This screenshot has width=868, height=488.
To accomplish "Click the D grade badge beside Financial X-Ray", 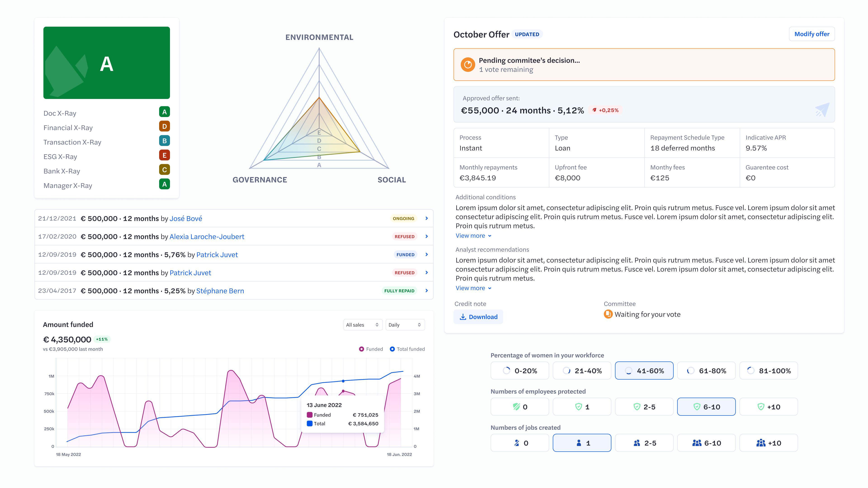I will point(164,126).
